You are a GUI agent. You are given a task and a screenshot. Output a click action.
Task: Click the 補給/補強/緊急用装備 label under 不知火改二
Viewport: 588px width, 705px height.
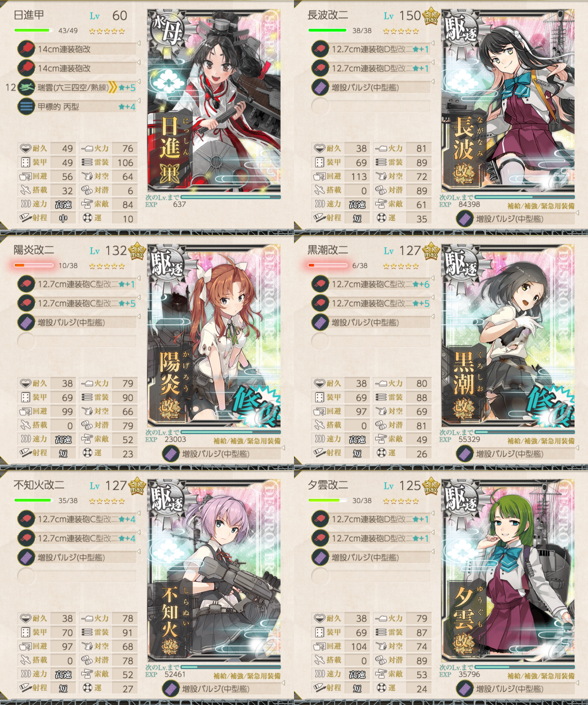[247, 676]
